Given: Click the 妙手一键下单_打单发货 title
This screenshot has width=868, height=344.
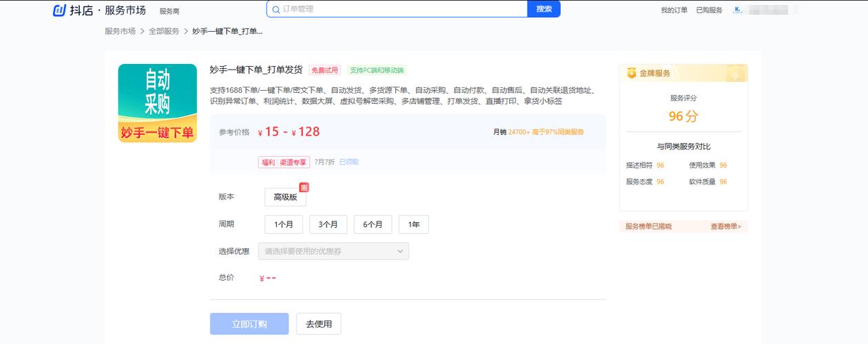Looking at the screenshot, I should point(256,69).
